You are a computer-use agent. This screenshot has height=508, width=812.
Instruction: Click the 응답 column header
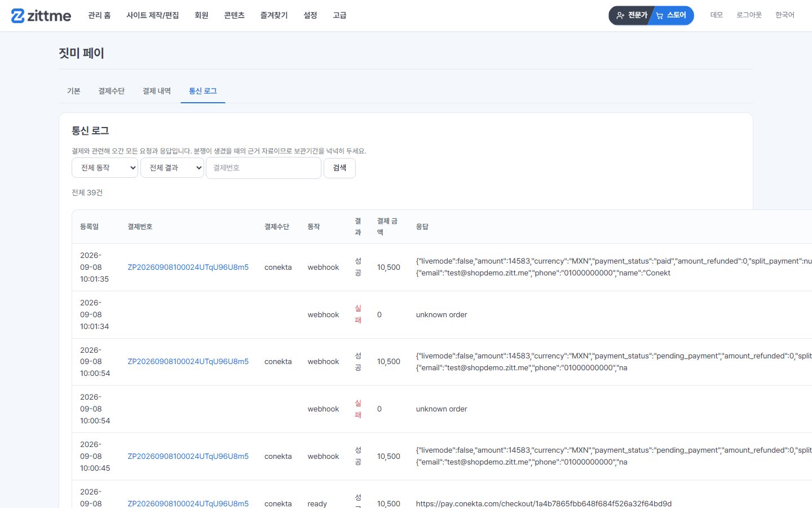(422, 226)
